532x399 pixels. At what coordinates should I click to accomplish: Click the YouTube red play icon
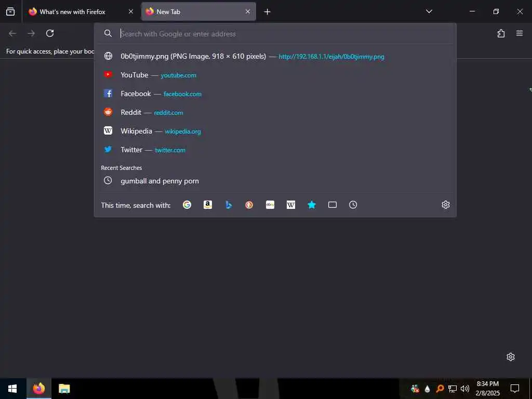click(108, 75)
